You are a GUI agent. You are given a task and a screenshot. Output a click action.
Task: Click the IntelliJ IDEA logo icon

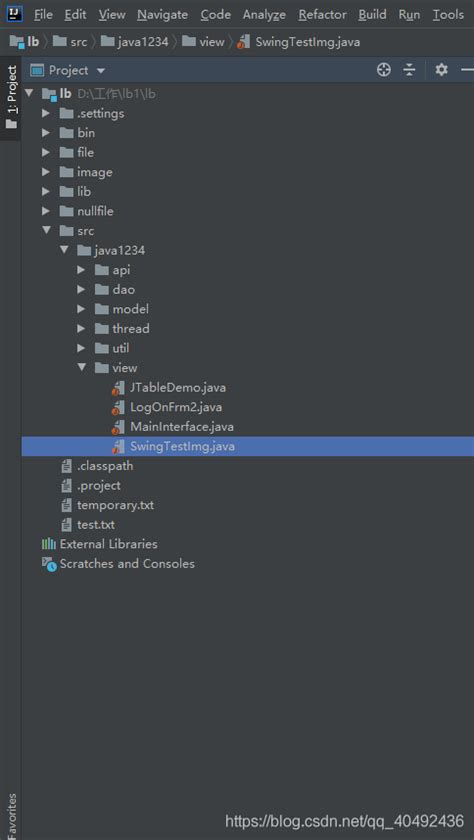14,13
